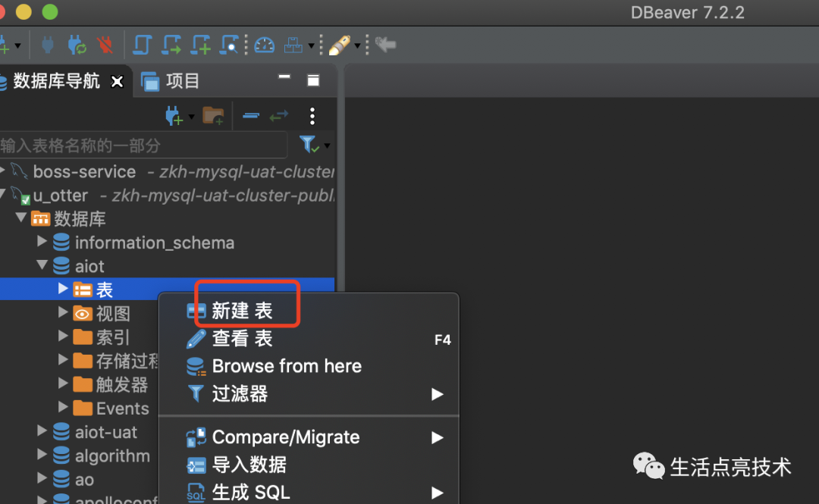The image size is (819, 504).
Task: Open dropdown arrow beside the filter funnel
Action: (327, 146)
